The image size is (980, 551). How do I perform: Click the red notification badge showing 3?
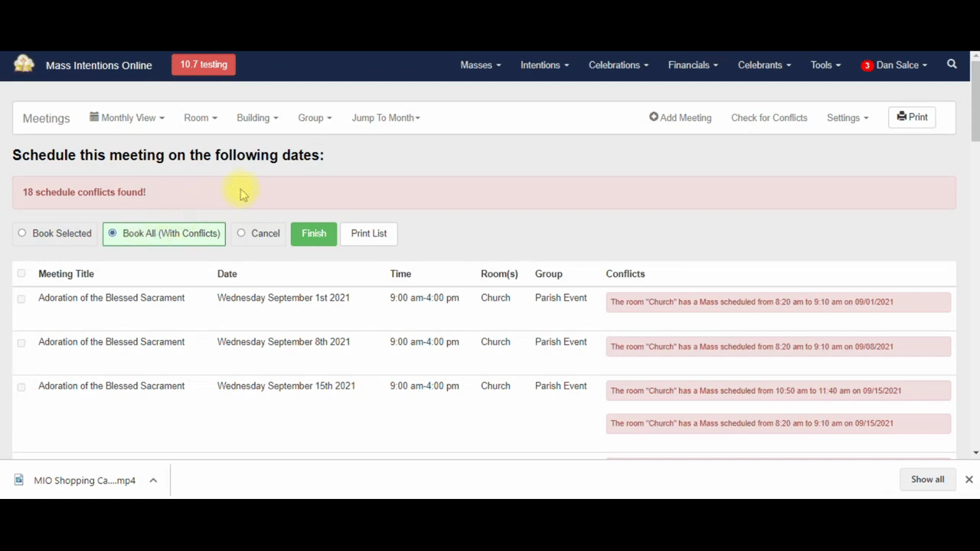pyautogui.click(x=867, y=66)
